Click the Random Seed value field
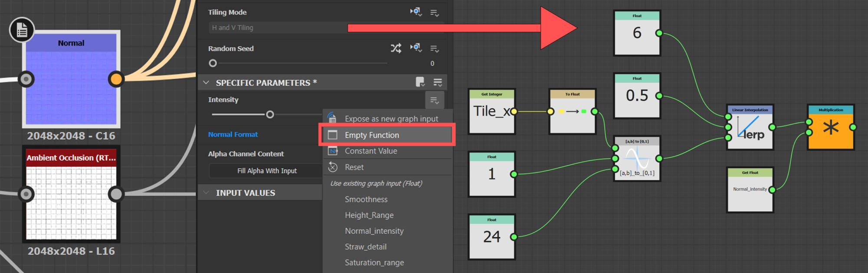The width and height of the screenshot is (868, 273). [x=432, y=63]
